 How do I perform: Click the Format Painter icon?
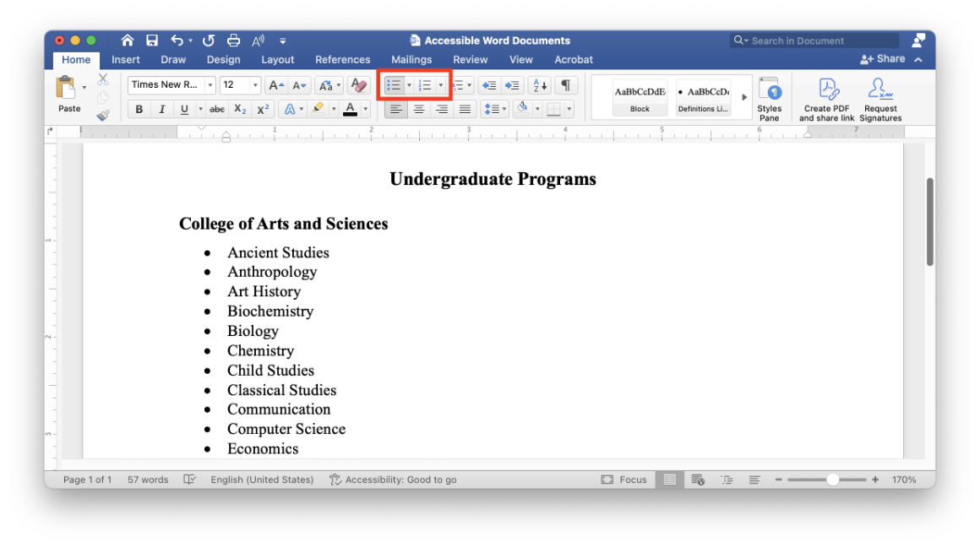point(103,115)
